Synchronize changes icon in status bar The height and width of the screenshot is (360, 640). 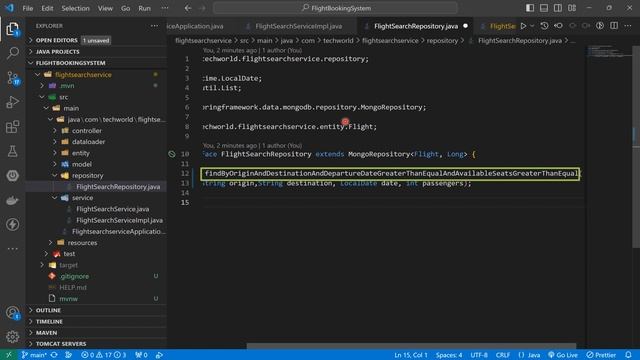54,355
